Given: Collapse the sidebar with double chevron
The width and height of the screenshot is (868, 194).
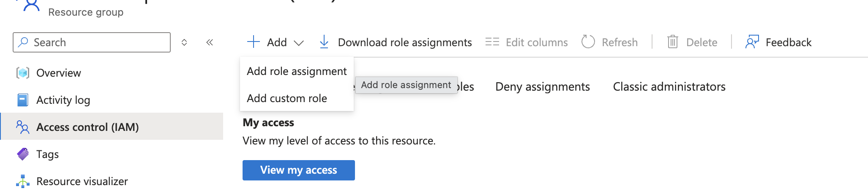Looking at the screenshot, I should point(210,42).
